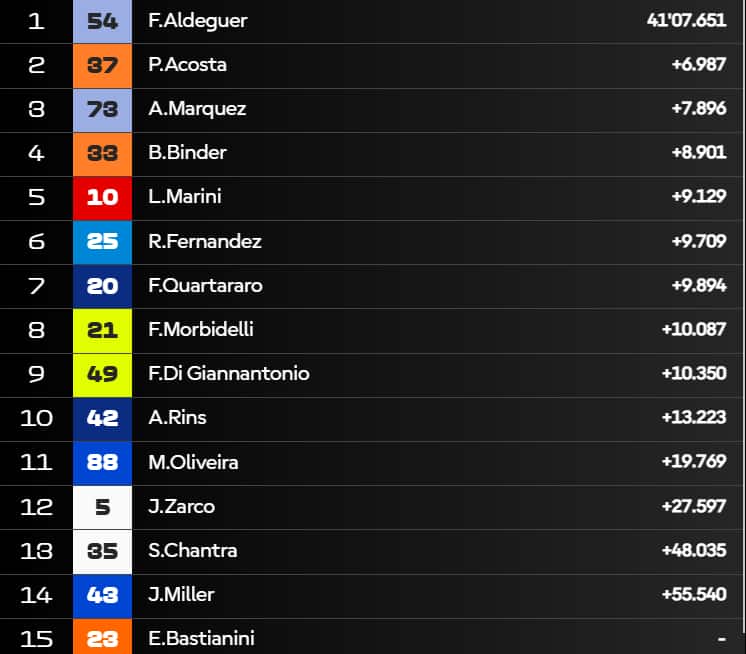Select S.Chantra's +48.035 gap
This screenshot has height=654, width=746.
coord(694,550)
